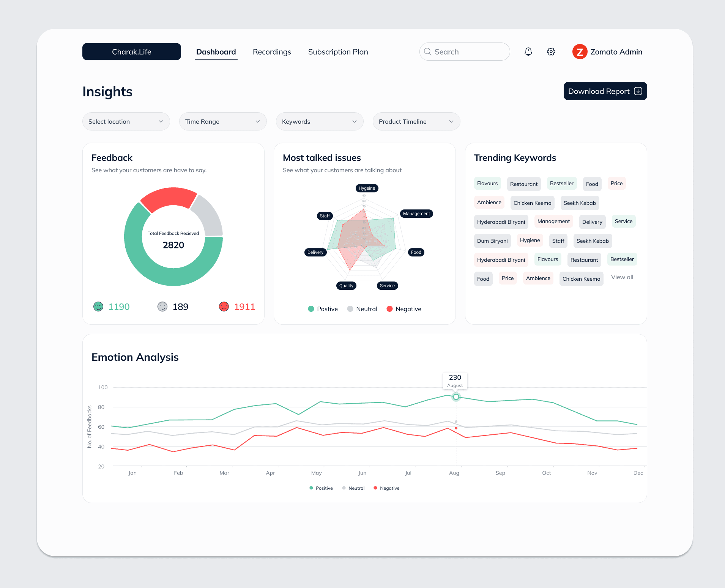725x588 pixels.
Task: Toggle Positive legend in Emotion Analysis
Action: (x=321, y=488)
